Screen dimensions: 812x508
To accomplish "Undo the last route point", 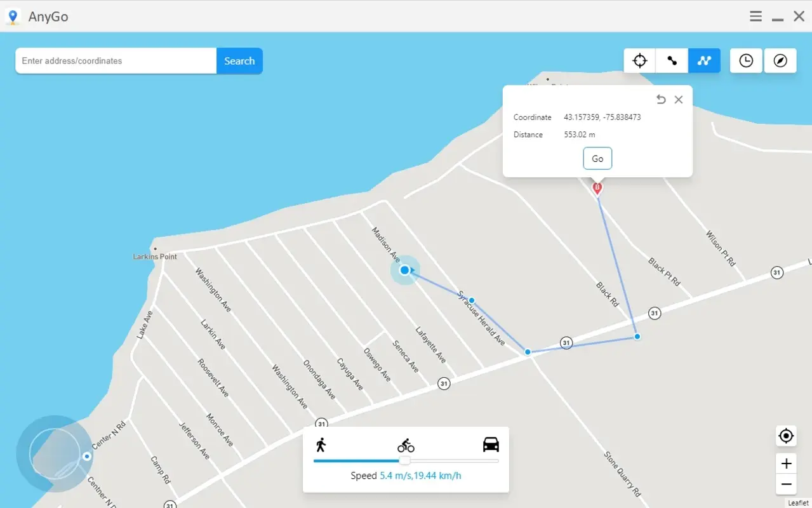I will 661,99.
